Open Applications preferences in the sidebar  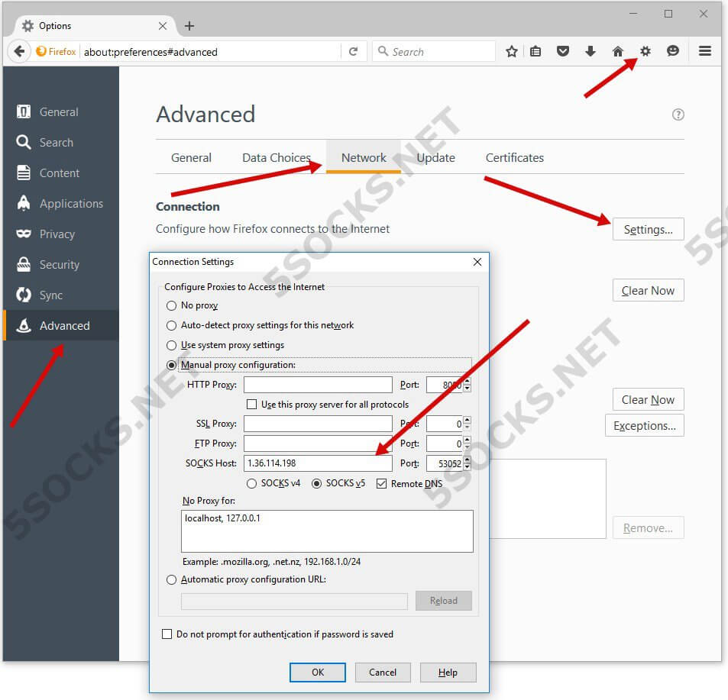[x=61, y=204]
